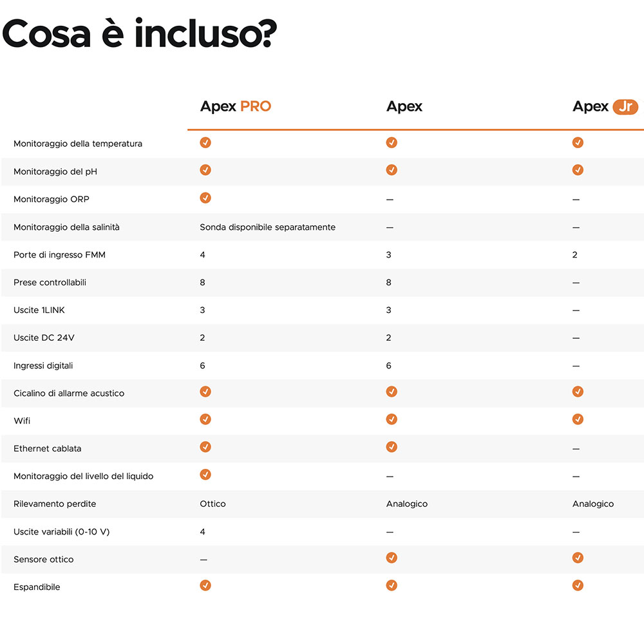This screenshot has width=644, height=644.
Task: Click Apex Jr Espandibile checkmark
Action: [x=578, y=585]
